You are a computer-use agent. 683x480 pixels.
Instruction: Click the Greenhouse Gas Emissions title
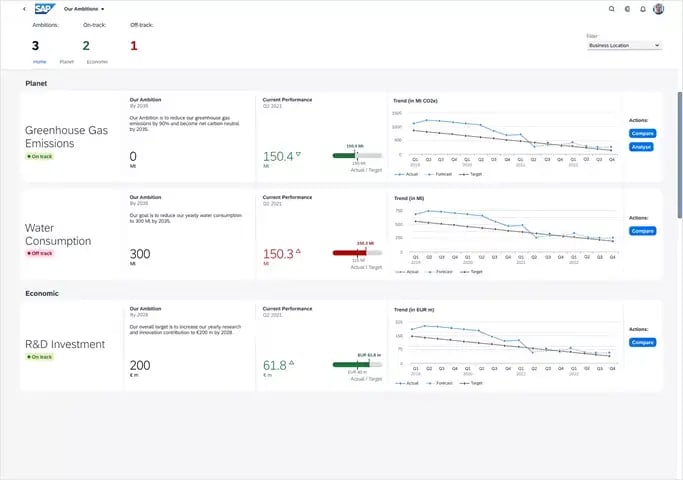(x=66, y=137)
